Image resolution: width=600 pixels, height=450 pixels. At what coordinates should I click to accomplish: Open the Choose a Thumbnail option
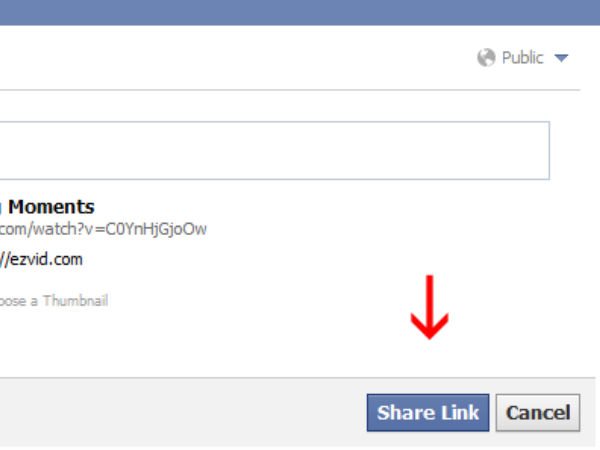coord(54,301)
